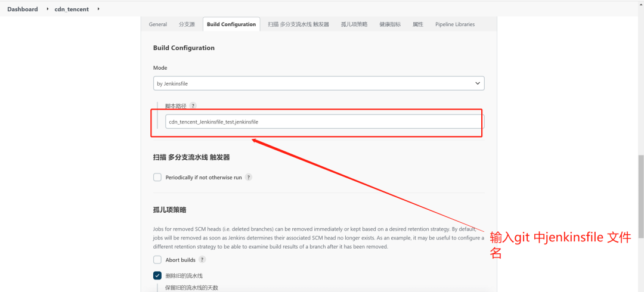Image resolution: width=644 pixels, height=292 pixels.
Task: Open help icon beside Abort builds
Action: click(x=202, y=260)
